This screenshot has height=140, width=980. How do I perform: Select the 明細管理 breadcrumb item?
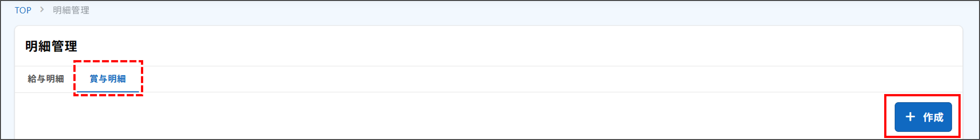tap(71, 10)
